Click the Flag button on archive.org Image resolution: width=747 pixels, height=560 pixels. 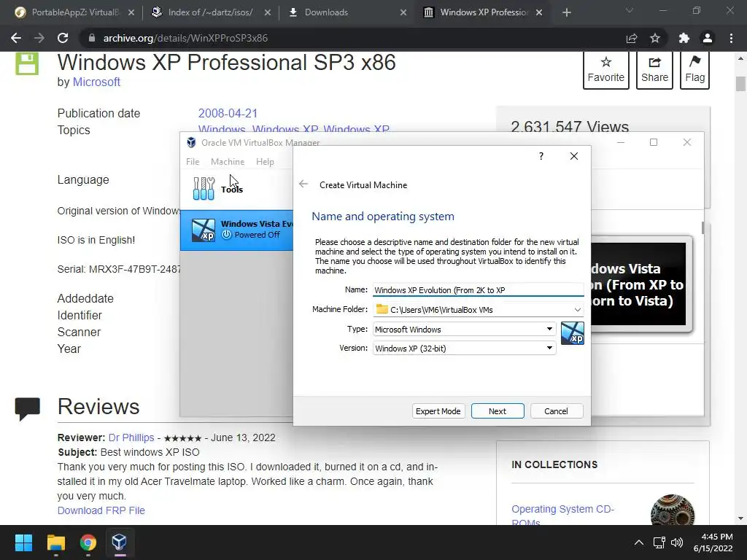[695, 70]
